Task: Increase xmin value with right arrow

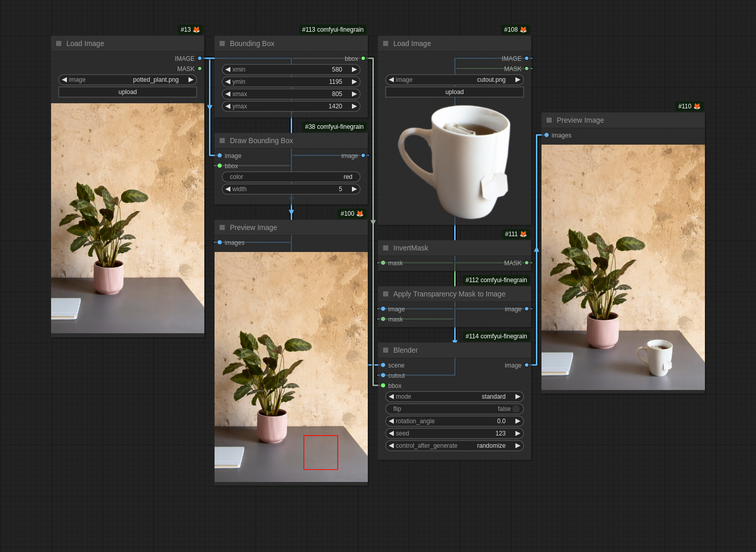Action: (x=354, y=70)
